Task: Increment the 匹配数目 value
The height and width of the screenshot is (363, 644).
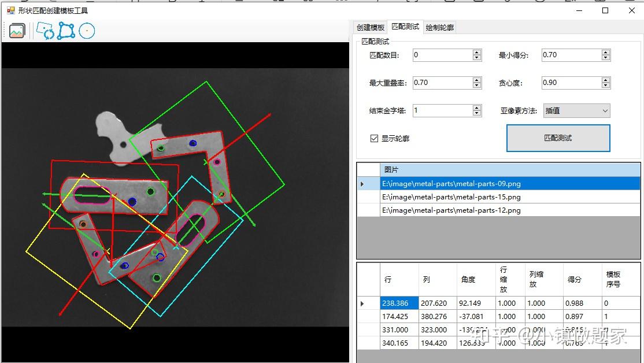Action: (x=476, y=51)
